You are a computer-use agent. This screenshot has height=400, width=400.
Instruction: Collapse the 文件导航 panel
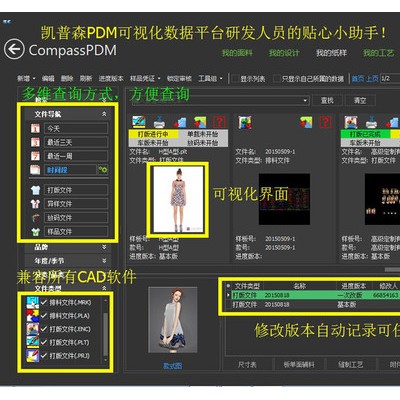104,114
